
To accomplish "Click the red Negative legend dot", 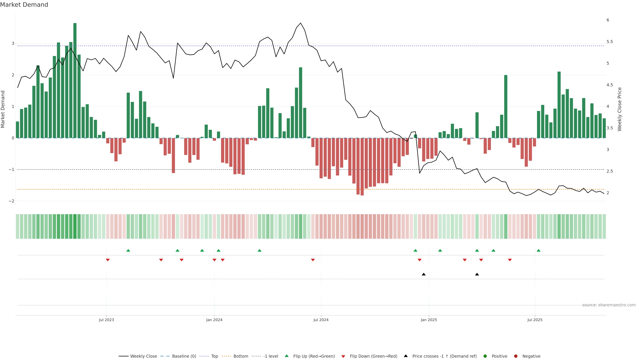I will pyautogui.click(x=516, y=356).
